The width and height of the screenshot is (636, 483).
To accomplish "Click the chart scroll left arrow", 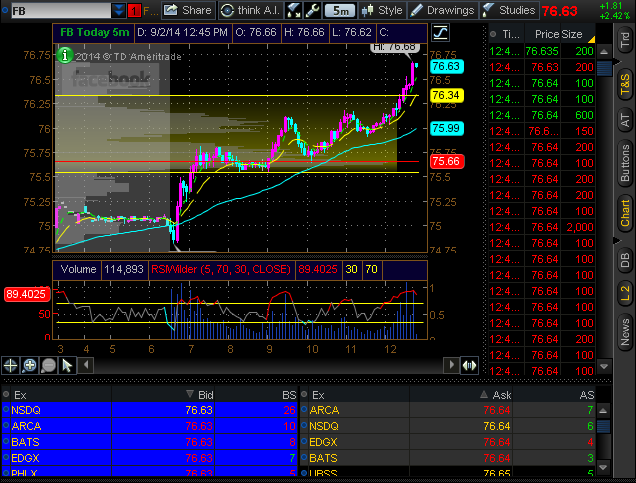I will coord(86,365).
